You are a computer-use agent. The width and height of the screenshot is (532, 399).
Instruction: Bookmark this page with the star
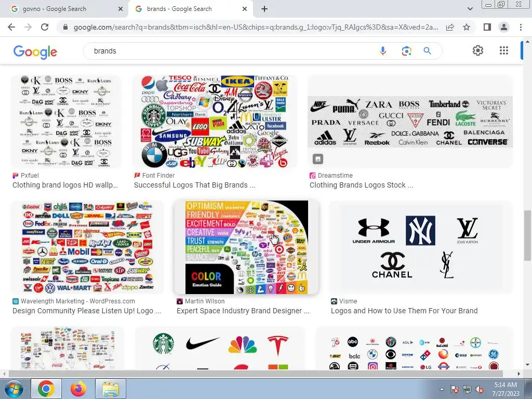point(467,27)
